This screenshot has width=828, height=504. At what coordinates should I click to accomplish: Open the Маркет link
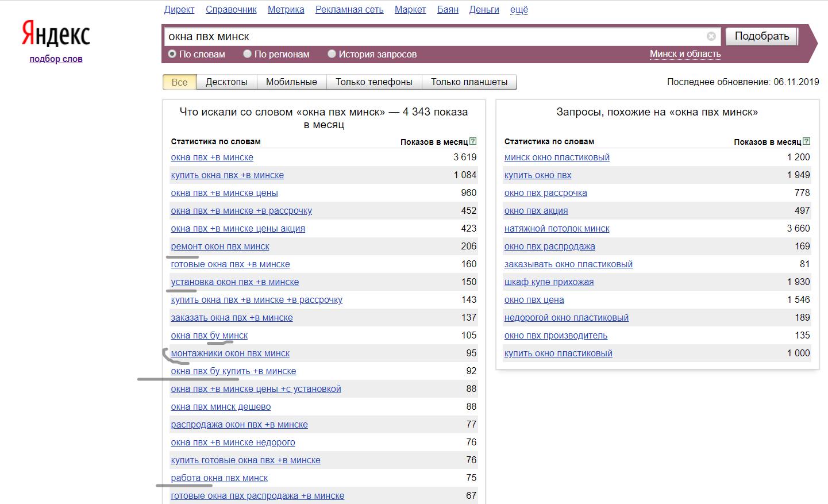pyautogui.click(x=410, y=9)
